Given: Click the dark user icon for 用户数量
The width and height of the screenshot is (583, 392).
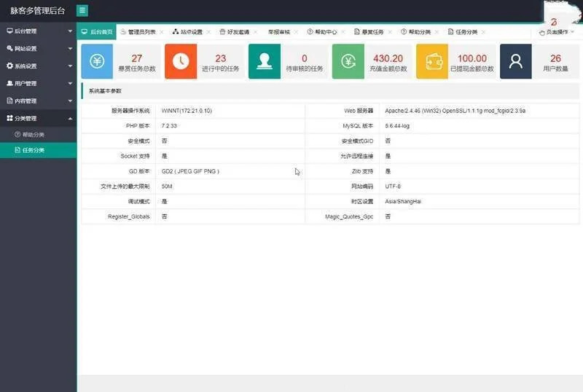Looking at the screenshot, I should pyautogui.click(x=516, y=61).
